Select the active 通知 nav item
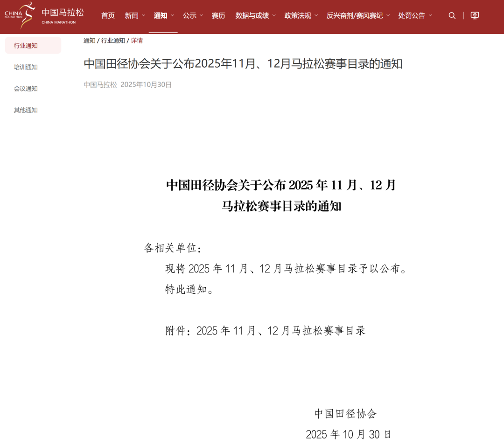 tap(161, 15)
